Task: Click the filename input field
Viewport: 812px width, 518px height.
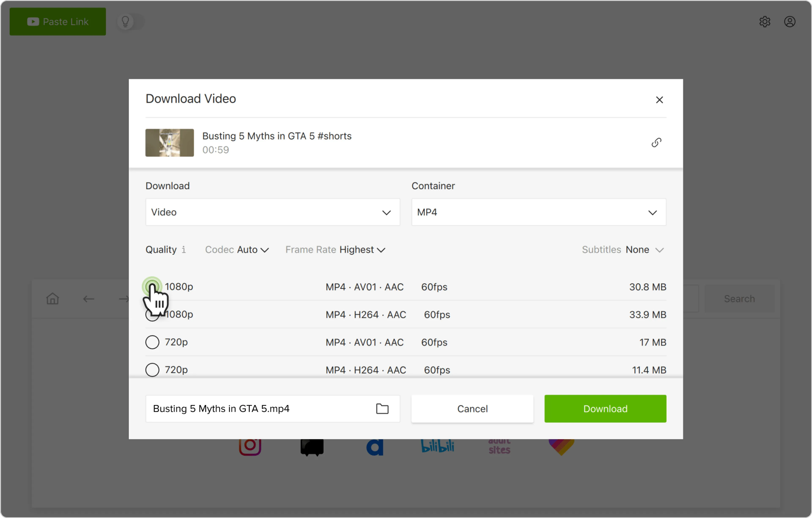Action: (256, 409)
